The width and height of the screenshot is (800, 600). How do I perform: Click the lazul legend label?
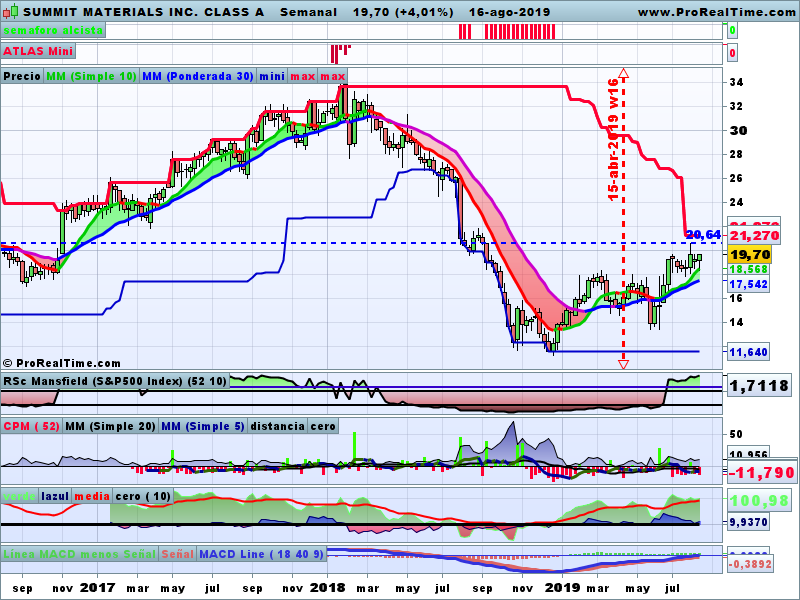56,496
